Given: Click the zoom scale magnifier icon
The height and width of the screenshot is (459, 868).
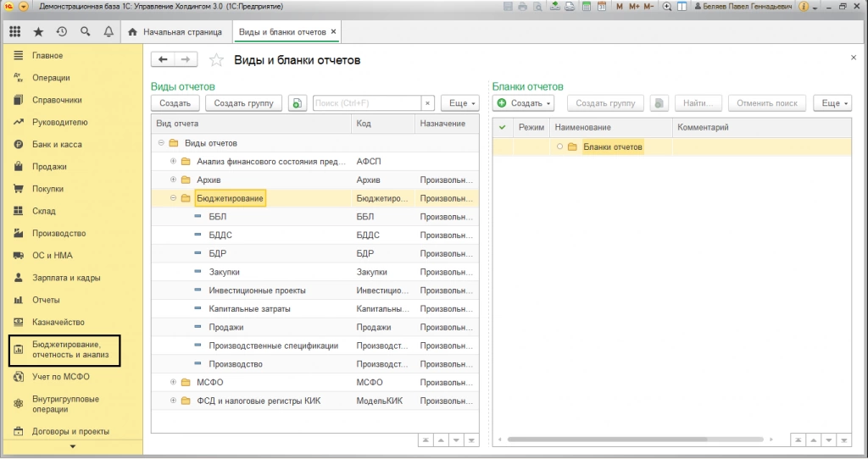Looking at the screenshot, I should (x=667, y=7).
